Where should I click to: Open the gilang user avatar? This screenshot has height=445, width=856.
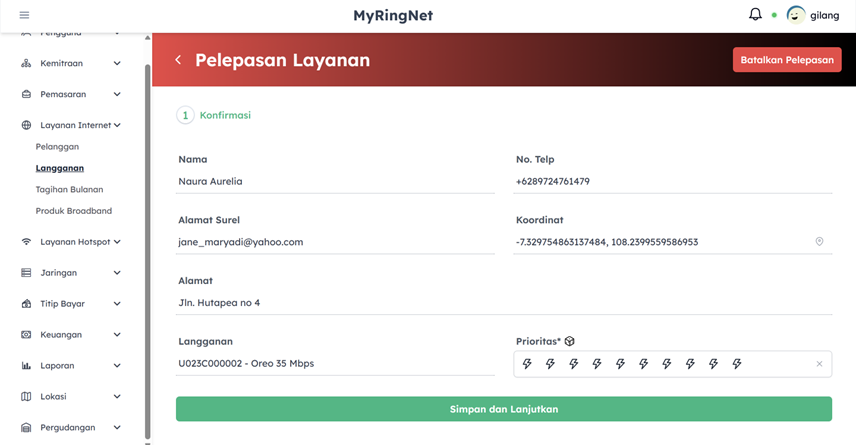pos(796,15)
